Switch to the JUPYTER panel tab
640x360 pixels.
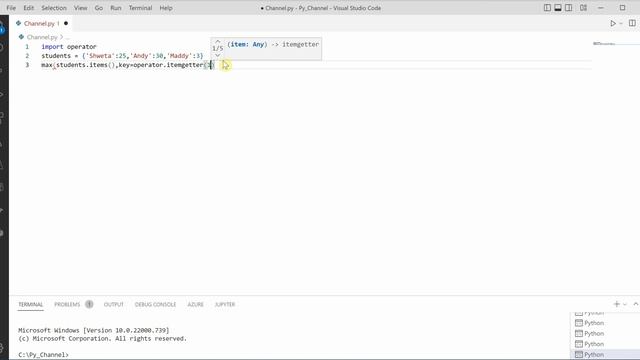point(225,304)
